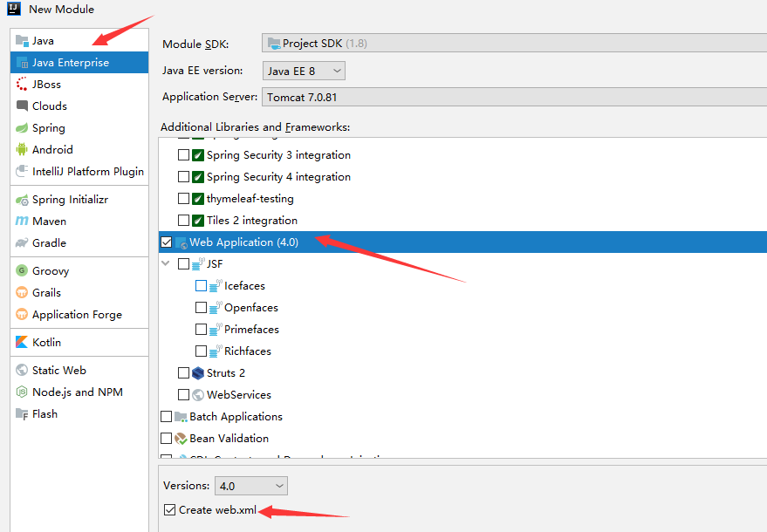767x532 pixels.
Task: Toggle the Create web.xml checkbox
Action: 170,510
